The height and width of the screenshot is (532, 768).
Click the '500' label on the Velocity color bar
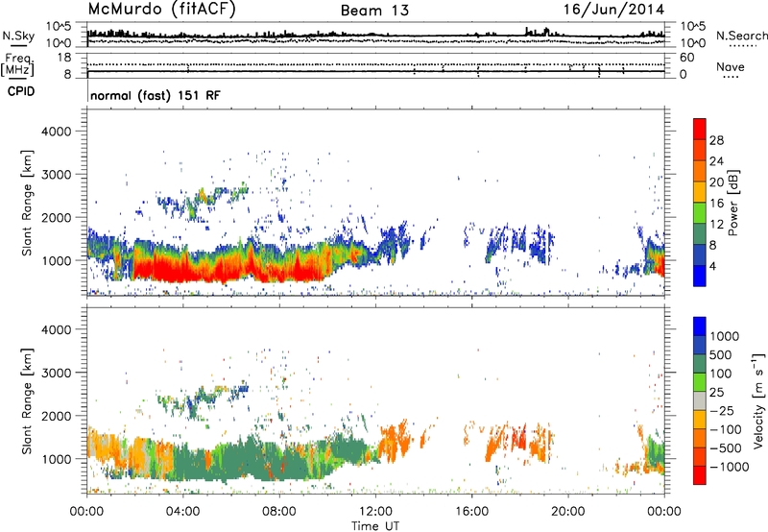(x=723, y=354)
